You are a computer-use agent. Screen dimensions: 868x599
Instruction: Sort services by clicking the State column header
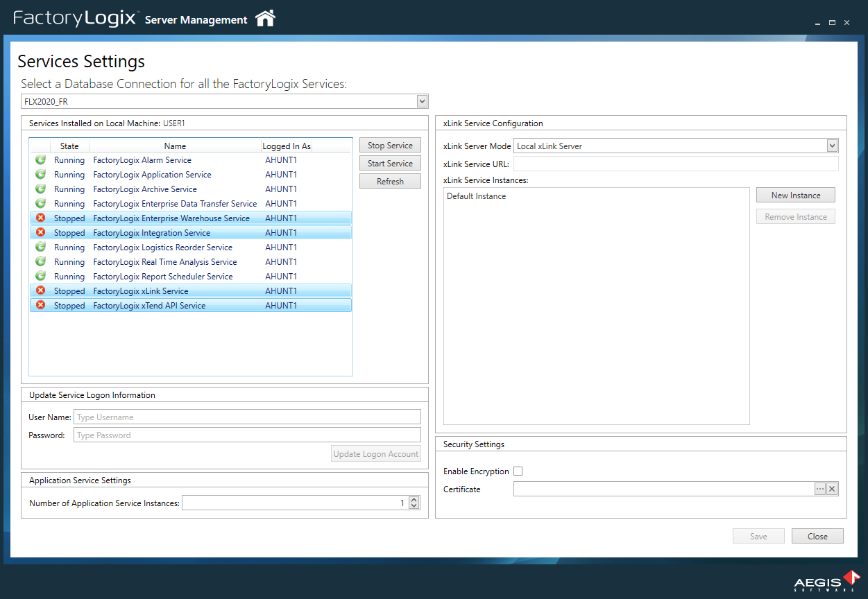click(x=69, y=146)
